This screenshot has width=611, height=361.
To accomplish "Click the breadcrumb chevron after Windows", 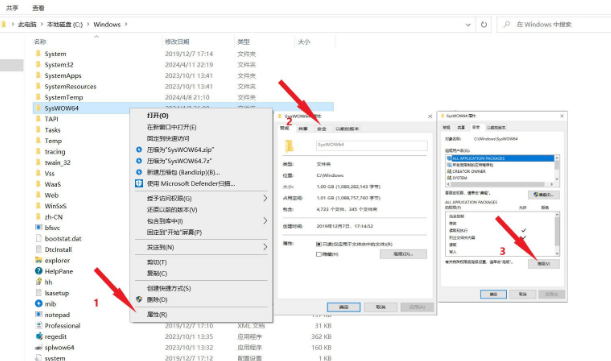I will (x=126, y=25).
